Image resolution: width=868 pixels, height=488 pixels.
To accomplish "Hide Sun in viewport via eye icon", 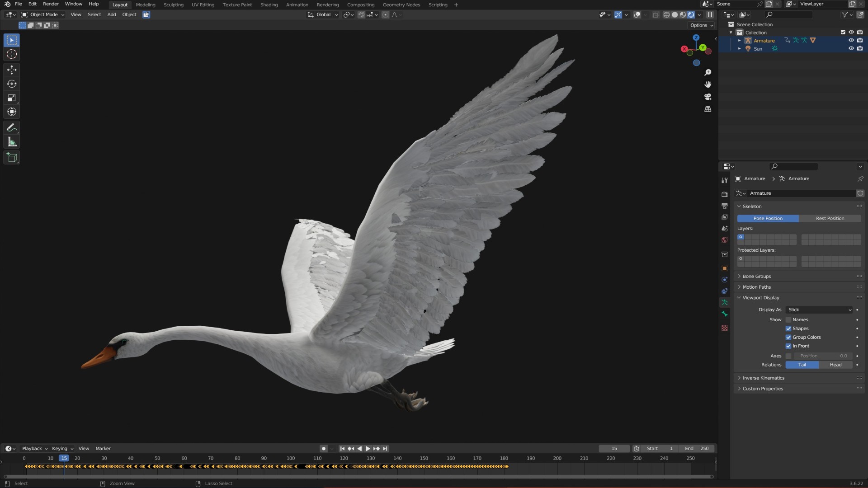I will click(851, 48).
